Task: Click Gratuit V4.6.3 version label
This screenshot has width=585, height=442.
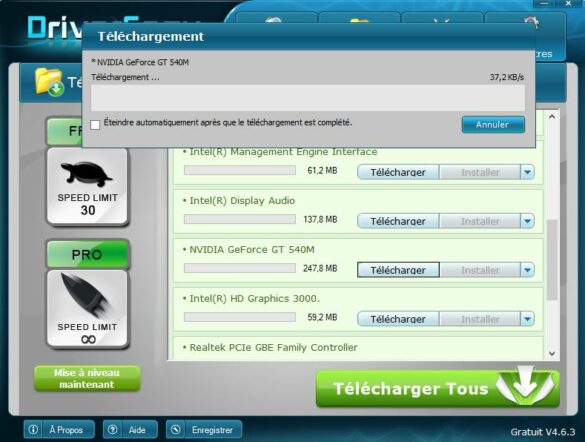Action: 543,432
